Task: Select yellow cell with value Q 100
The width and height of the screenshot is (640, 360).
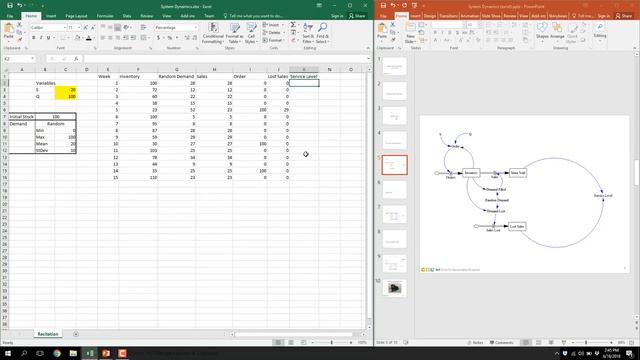Action: 65,96
